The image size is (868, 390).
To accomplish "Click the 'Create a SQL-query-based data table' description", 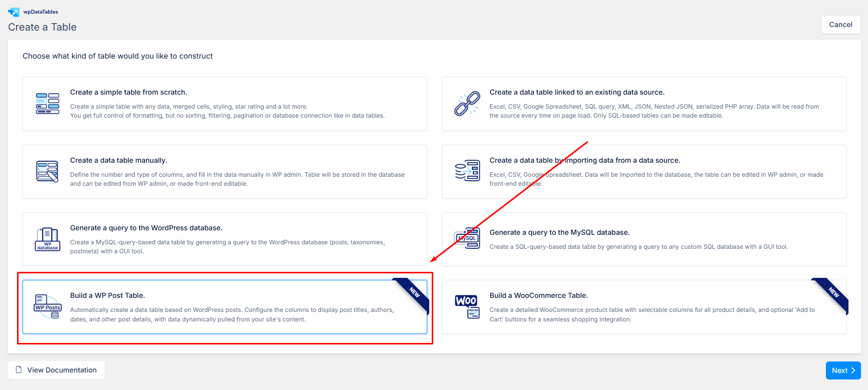I will 639,247.
